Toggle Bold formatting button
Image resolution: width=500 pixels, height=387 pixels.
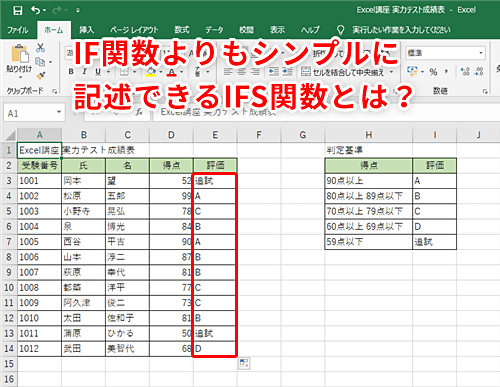pos(71,72)
